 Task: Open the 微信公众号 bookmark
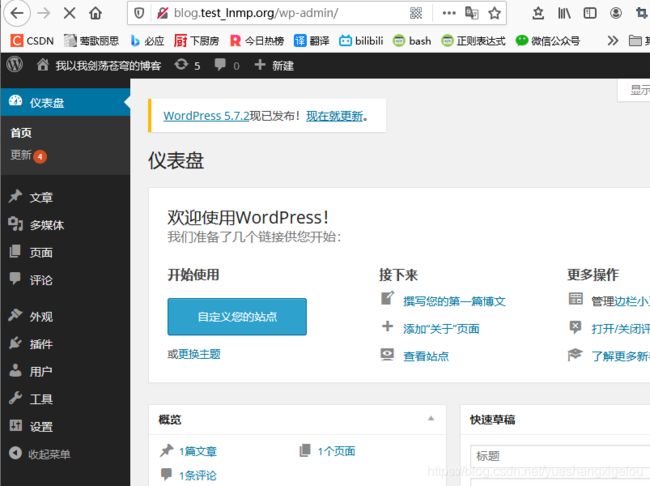click(548, 41)
